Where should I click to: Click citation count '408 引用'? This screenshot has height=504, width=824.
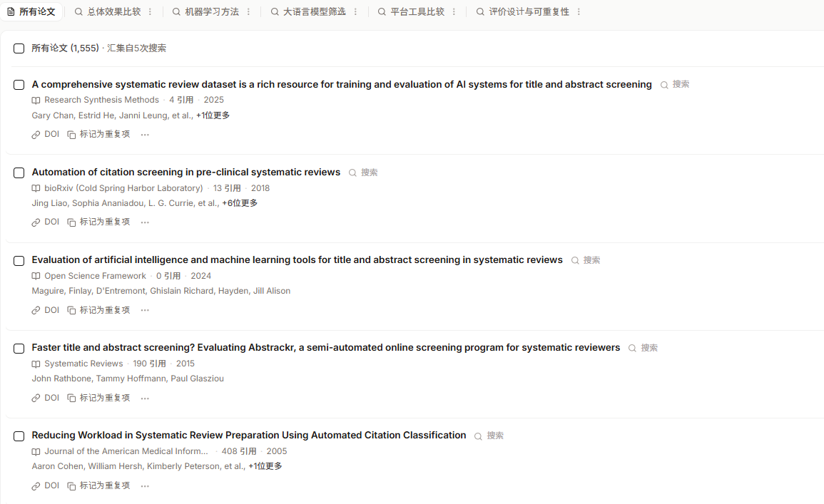pyautogui.click(x=239, y=451)
